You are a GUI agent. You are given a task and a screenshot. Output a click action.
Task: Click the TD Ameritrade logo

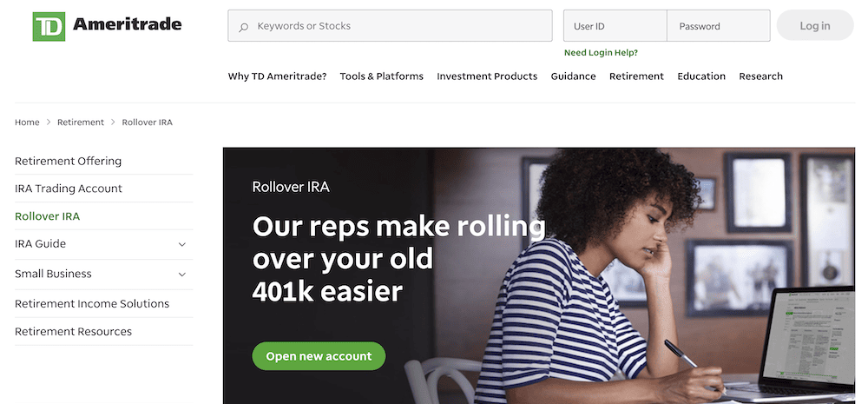pyautogui.click(x=107, y=26)
